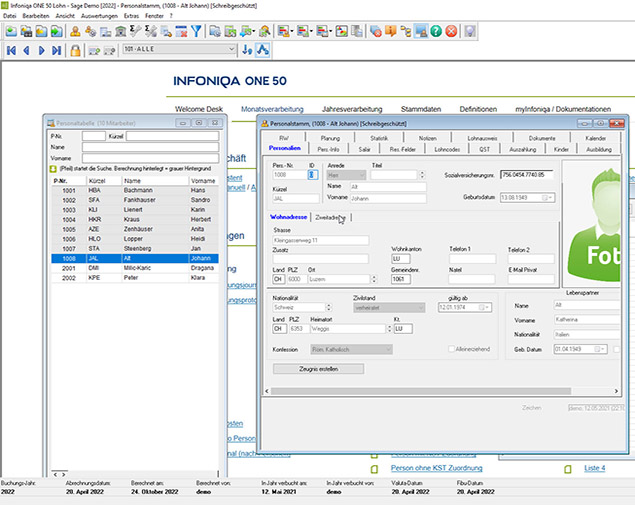This screenshot has width=635, height=505.
Task: Click the Nationalität spinner control
Action: [329, 307]
